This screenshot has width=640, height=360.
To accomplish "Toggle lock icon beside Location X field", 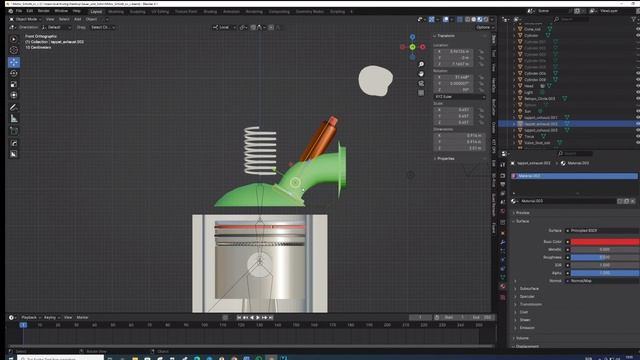I will [481, 52].
